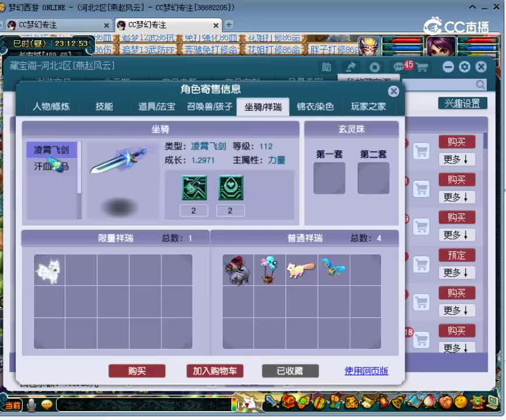Click the 当前 channel button at bottom left
This screenshot has width=506, height=420.
click(x=13, y=405)
